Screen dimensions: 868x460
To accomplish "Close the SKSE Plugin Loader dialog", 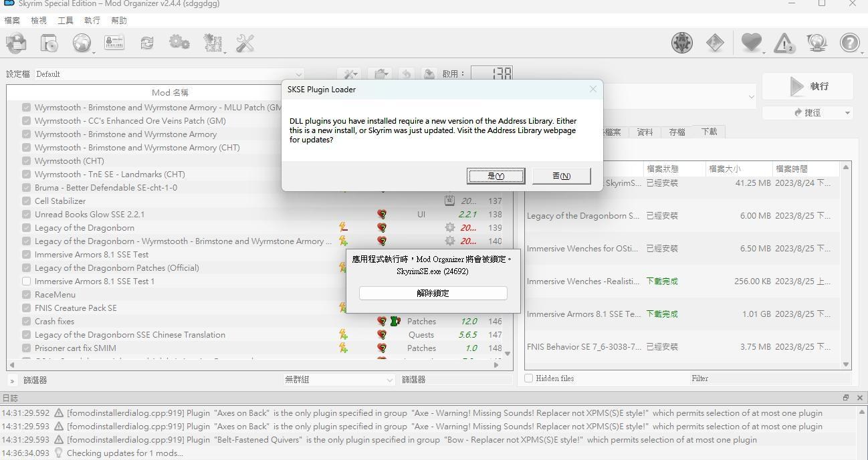I will pyautogui.click(x=592, y=89).
